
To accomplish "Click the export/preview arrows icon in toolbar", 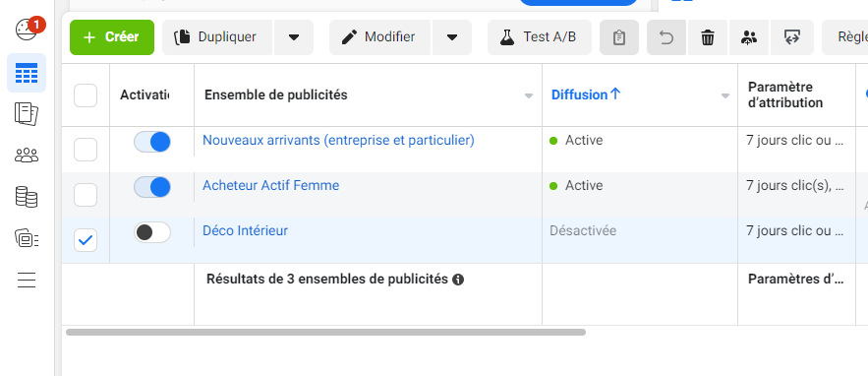I will 792,37.
